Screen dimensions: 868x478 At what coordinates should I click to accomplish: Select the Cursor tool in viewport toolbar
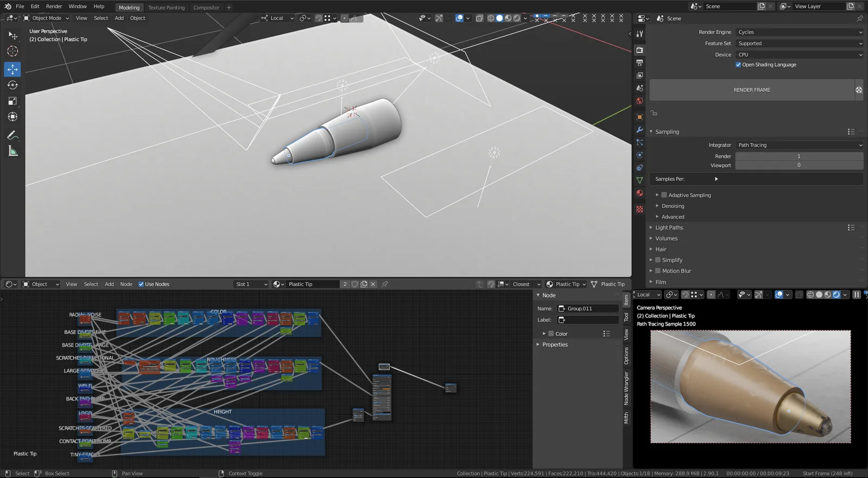(12, 52)
